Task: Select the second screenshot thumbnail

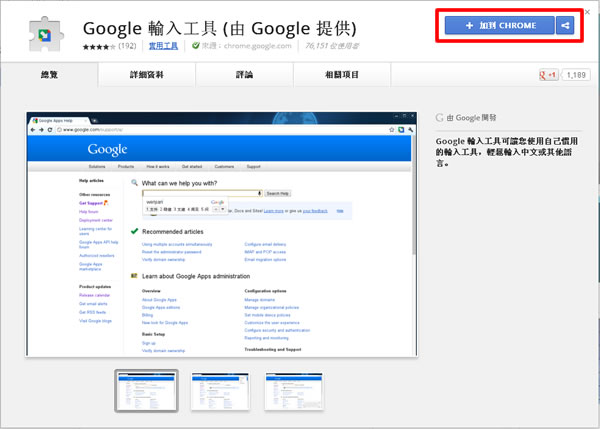Action: pyautogui.click(x=220, y=391)
